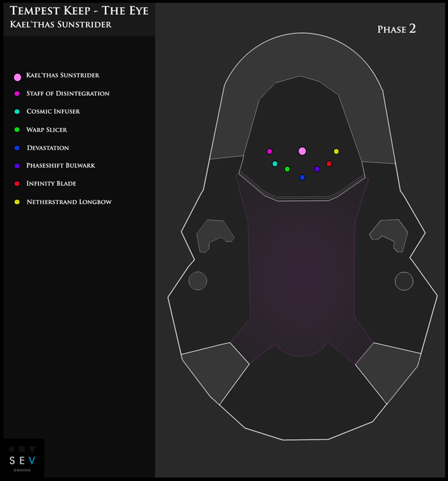Click the 'Cosmic Infuser' legend label

coord(53,111)
